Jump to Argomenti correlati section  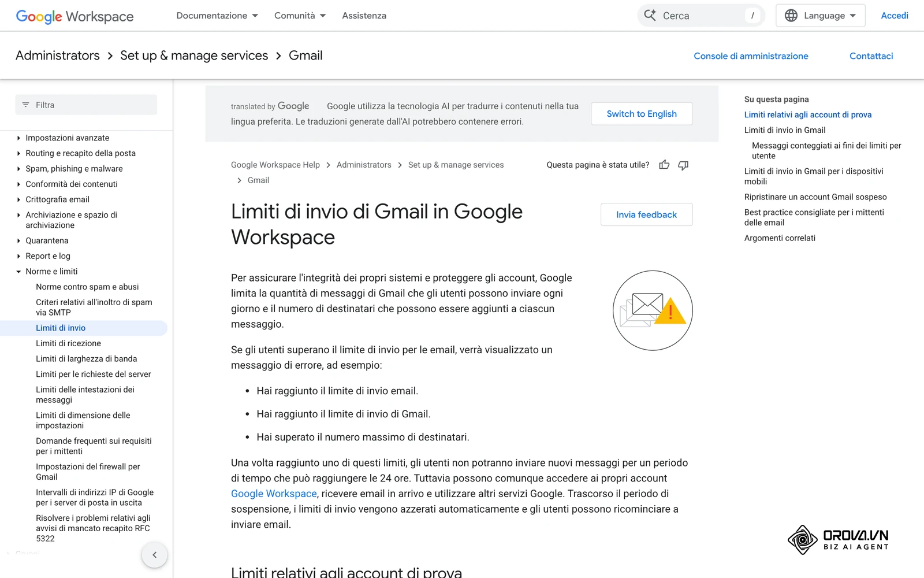pos(780,238)
